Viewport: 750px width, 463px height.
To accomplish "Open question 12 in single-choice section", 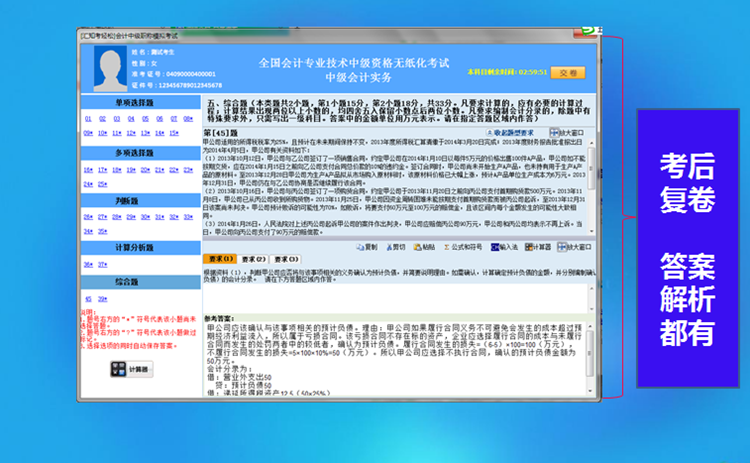I will (x=131, y=133).
